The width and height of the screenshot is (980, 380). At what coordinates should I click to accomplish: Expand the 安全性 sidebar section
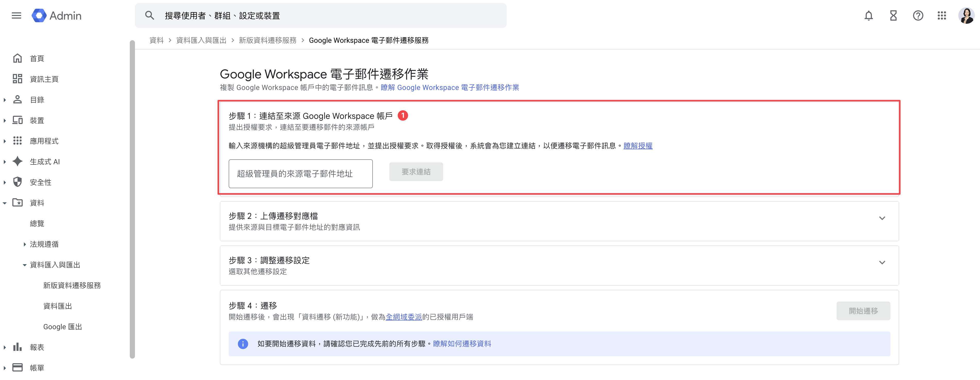point(5,182)
